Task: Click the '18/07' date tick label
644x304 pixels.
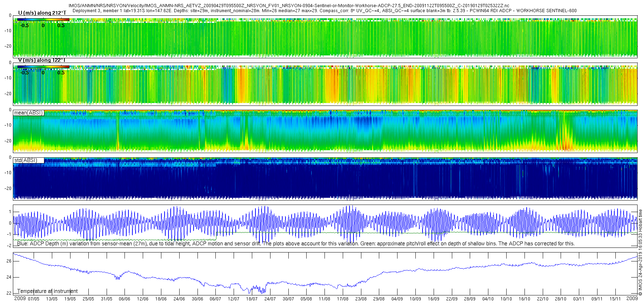Action: (x=252, y=299)
